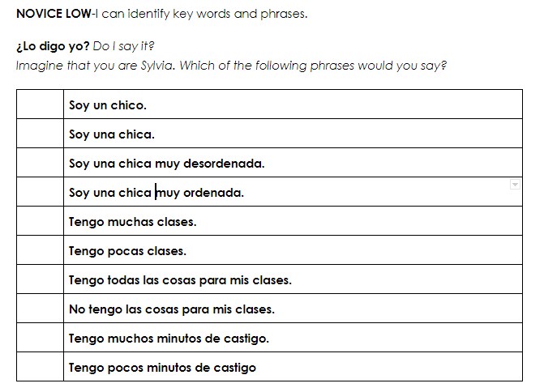Click the empty cell beside 'Tengo todas las cosas'
The image size is (544, 392).
pyautogui.click(x=40, y=280)
